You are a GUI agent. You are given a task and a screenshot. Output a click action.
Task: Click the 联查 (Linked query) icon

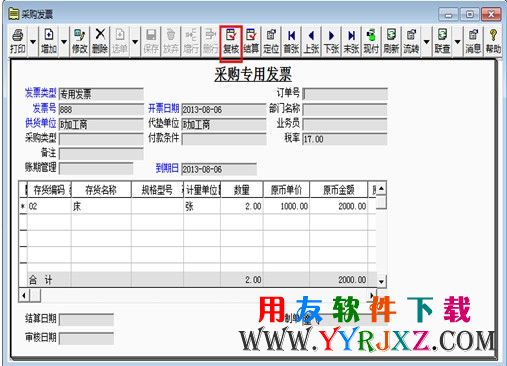point(442,41)
